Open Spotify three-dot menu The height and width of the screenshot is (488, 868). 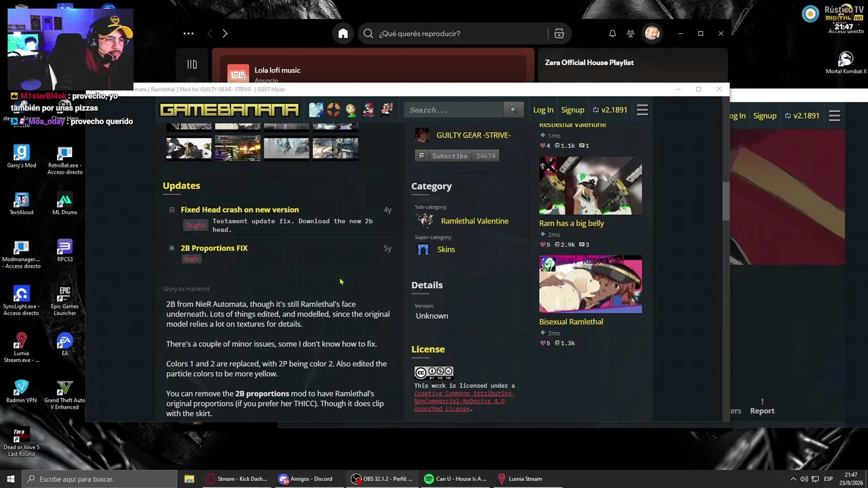189,33
